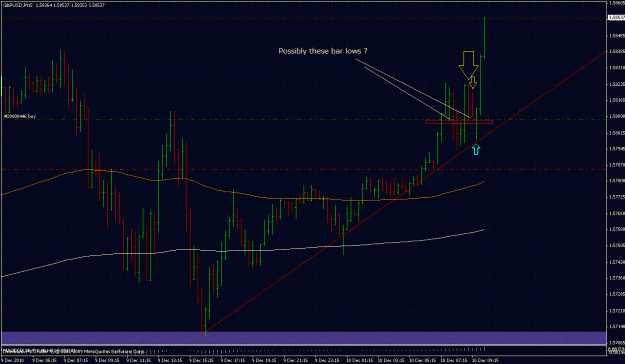Screen dimensions: 625x364
Task: Click the "9 Dec 21:15" time axis label
Action: (x=295, y=360)
